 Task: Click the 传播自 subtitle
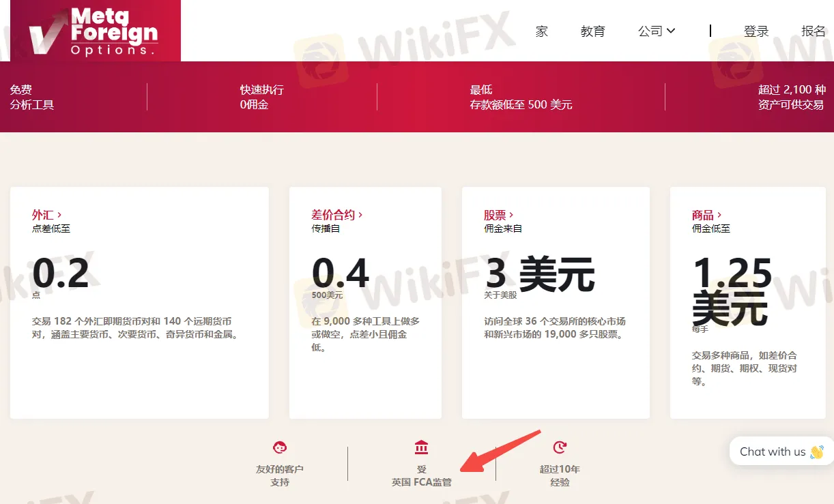pyautogui.click(x=326, y=228)
